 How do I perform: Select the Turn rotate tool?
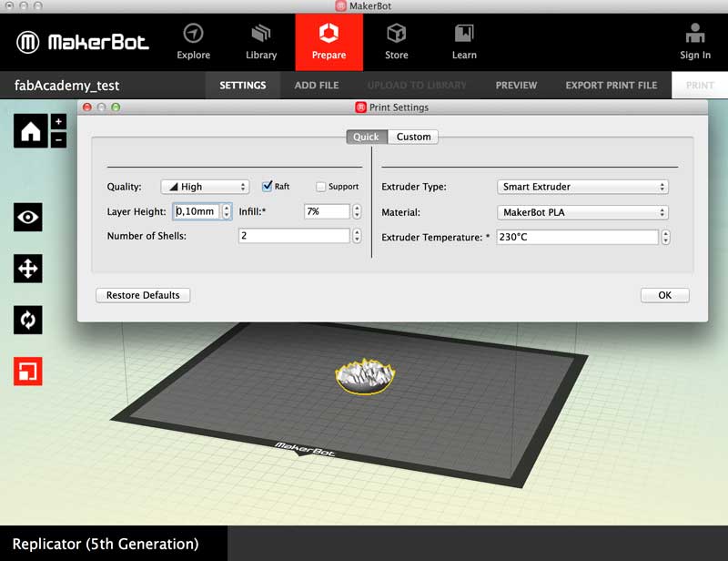click(28, 320)
